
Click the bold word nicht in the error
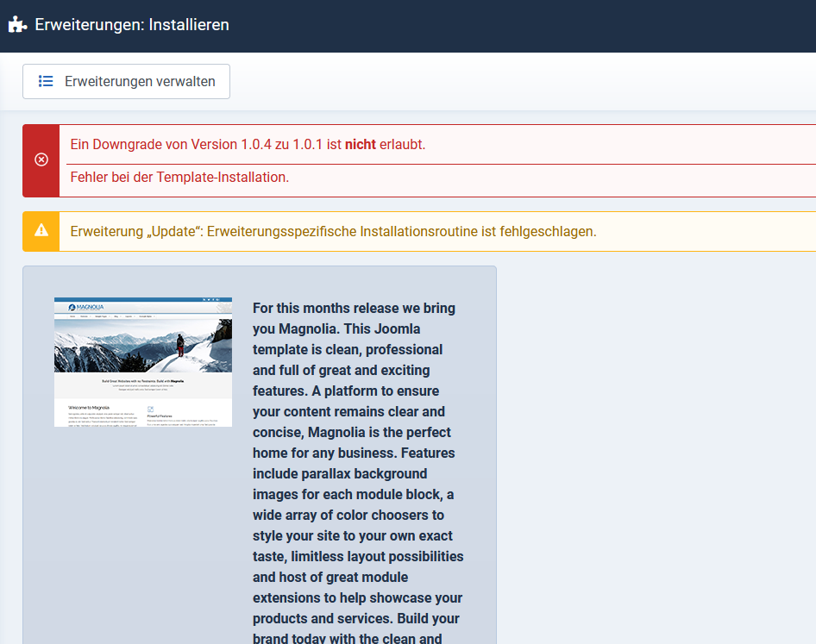coord(361,144)
